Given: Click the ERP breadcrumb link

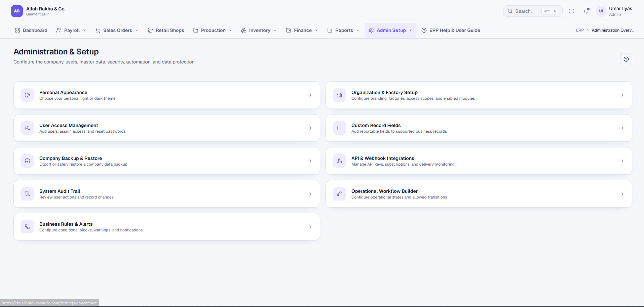Looking at the screenshot, I should (580, 30).
